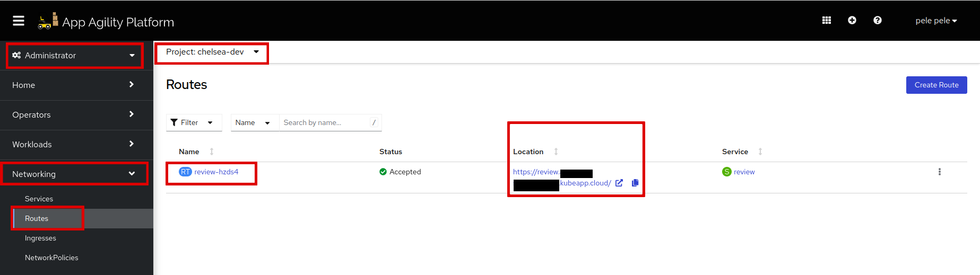Select NetworkPolicies in the sidebar

[51, 258]
